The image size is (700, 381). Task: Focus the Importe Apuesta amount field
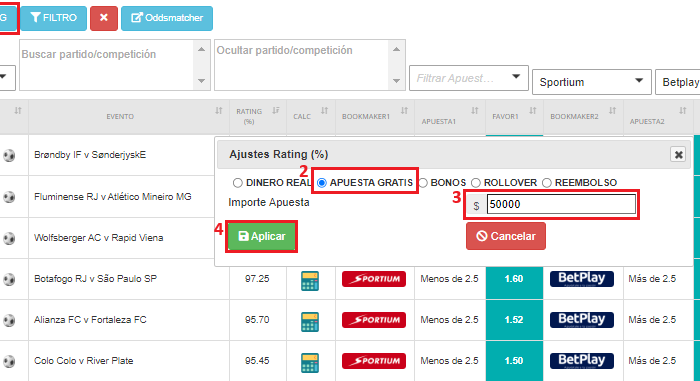click(561, 204)
